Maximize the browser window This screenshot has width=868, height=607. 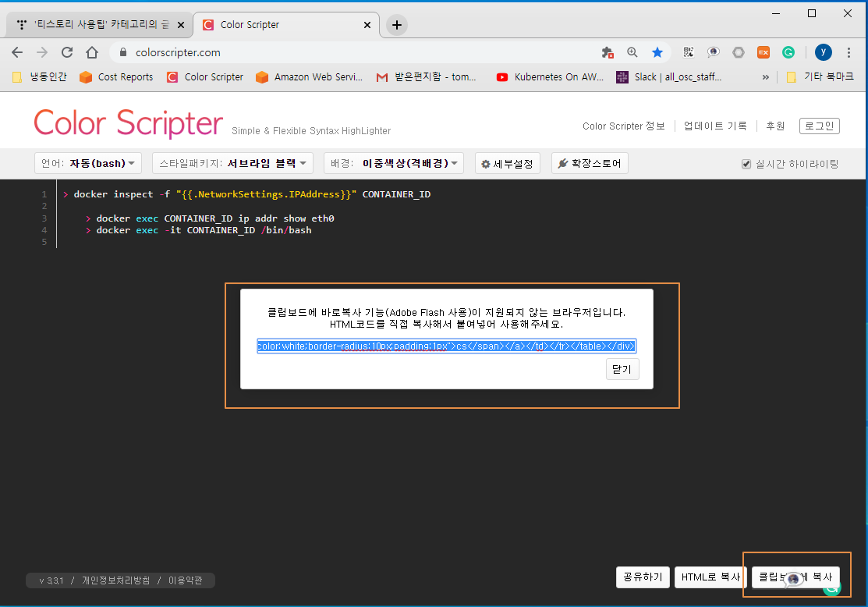(x=812, y=13)
